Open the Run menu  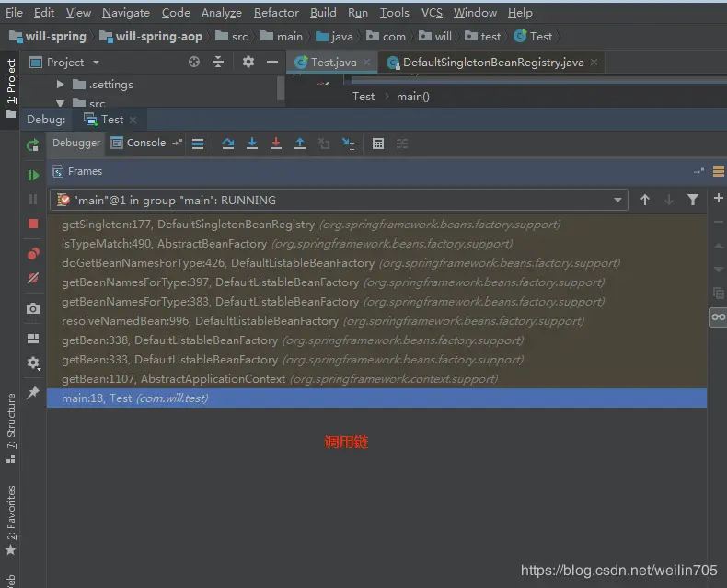point(357,13)
